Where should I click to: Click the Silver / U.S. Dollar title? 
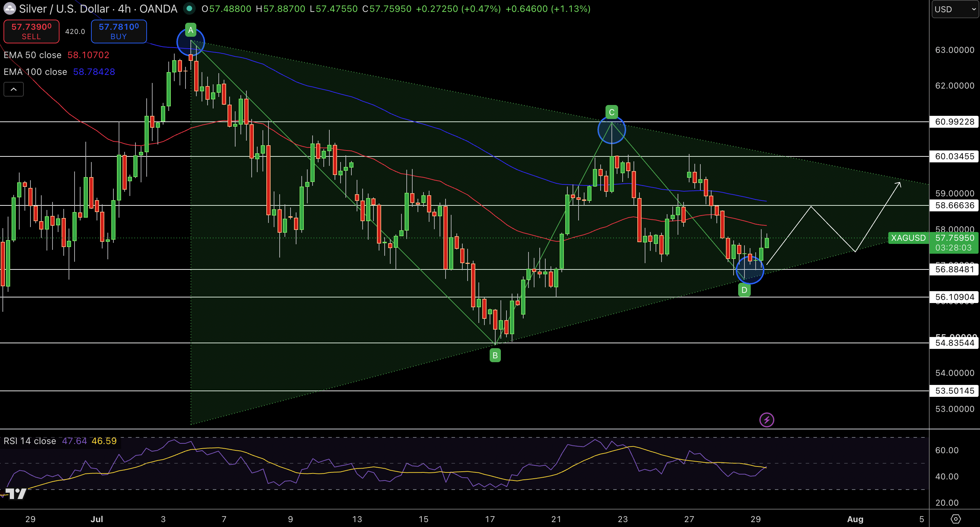[64, 9]
